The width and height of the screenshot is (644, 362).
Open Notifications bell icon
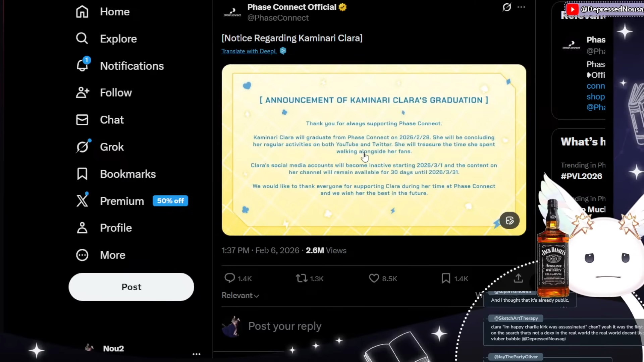click(x=82, y=65)
